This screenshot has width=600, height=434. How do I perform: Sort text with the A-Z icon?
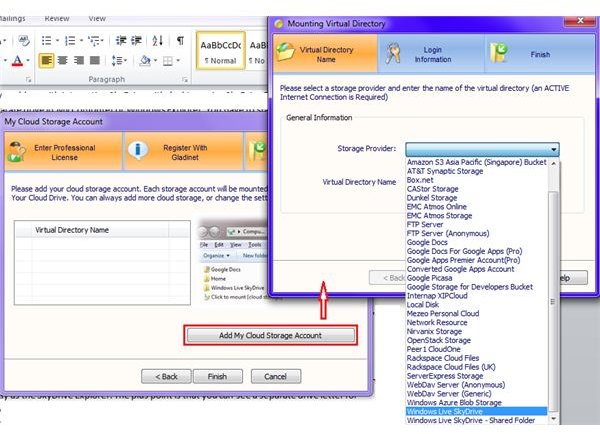(157, 41)
